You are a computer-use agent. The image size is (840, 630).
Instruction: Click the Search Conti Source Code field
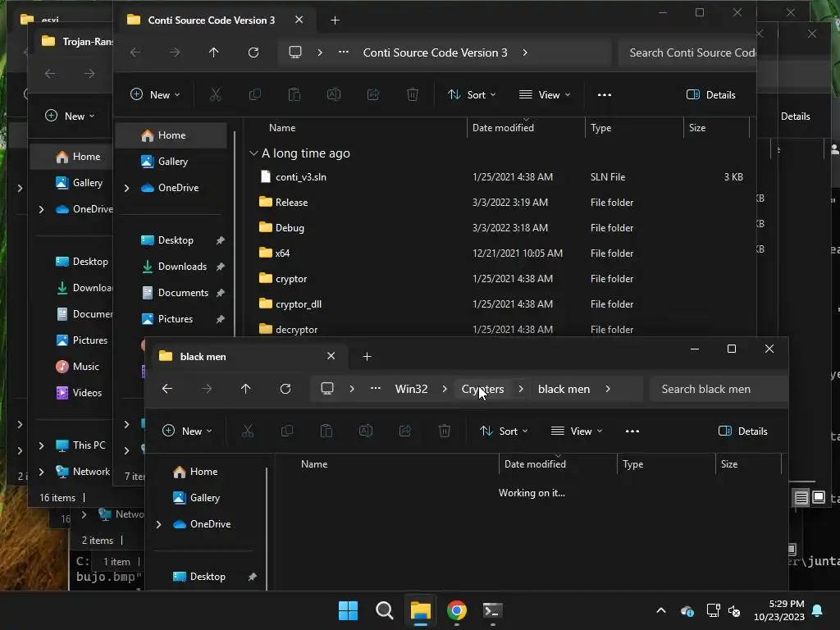pyautogui.click(x=687, y=52)
